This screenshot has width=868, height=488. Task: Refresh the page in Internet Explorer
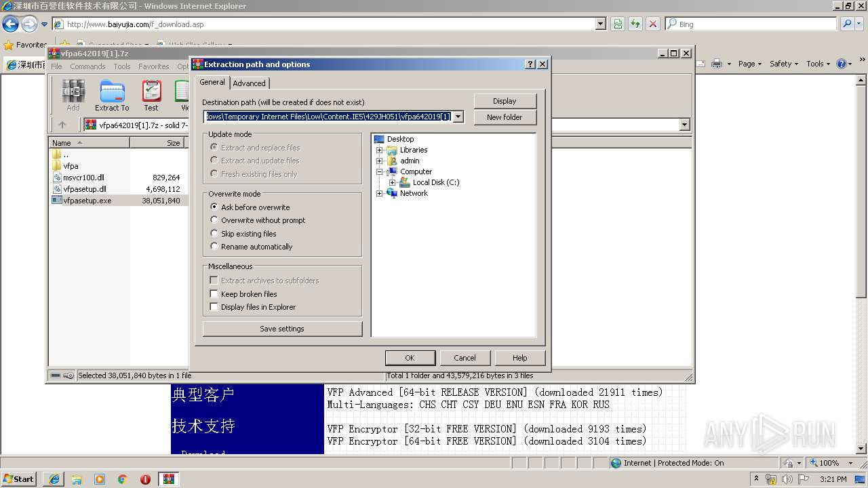635,24
